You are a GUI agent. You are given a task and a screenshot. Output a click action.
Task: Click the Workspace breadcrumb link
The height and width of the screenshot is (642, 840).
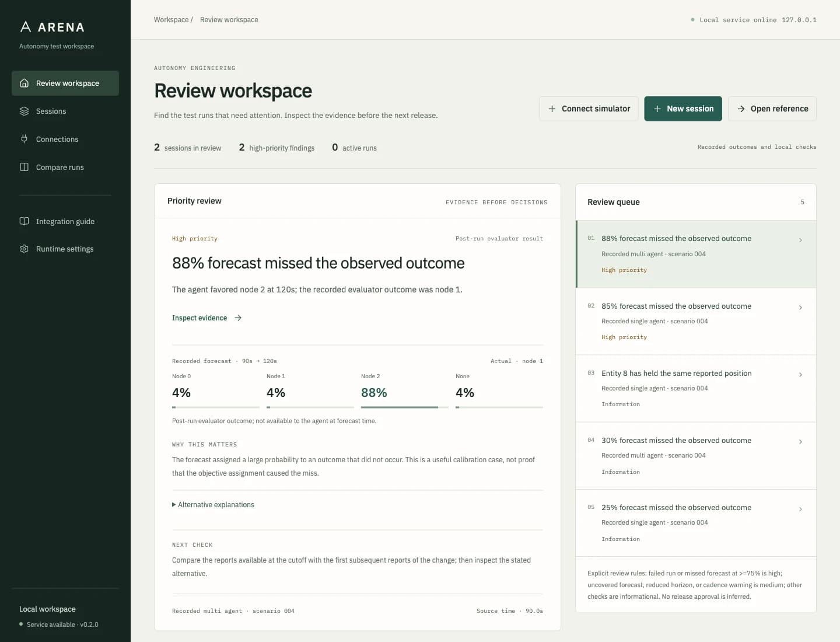(171, 20)
